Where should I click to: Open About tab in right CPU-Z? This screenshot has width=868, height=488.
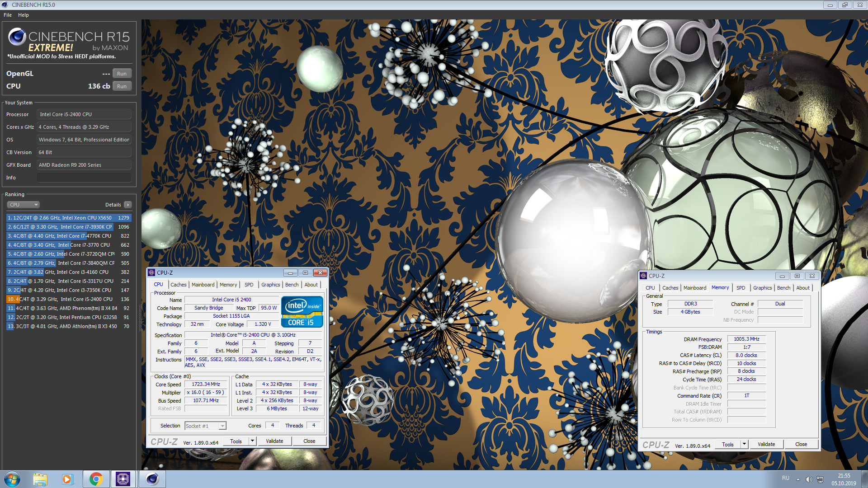pos(803,288)
